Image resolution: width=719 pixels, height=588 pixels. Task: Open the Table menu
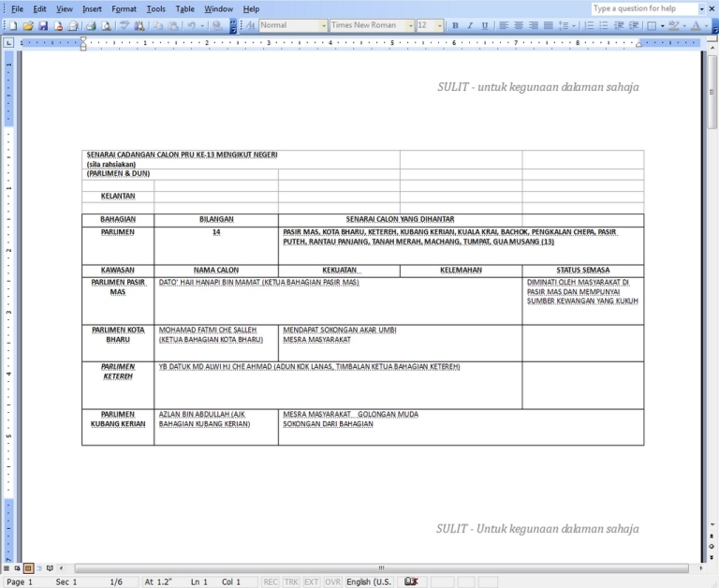click(185, 8)
